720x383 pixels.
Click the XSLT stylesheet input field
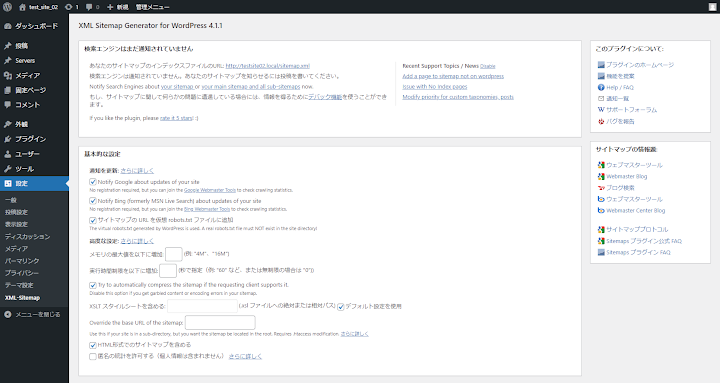(x=202, y=306)
